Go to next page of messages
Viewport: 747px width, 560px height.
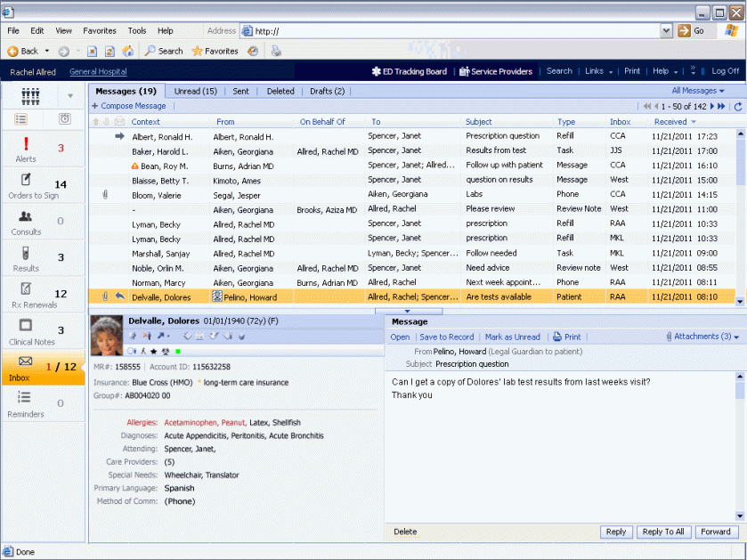(x=711, y=107)
